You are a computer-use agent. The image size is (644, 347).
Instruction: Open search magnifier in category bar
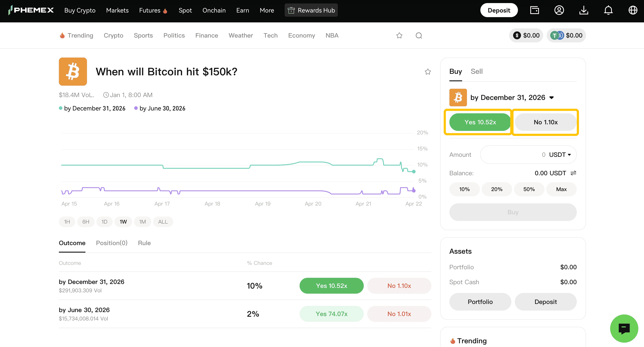click(x=419, y=36)
